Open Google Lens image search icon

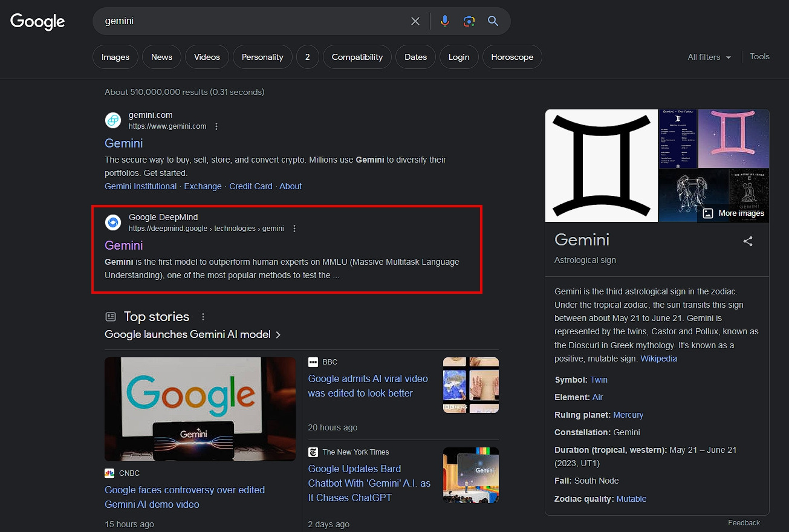(469, 21)
